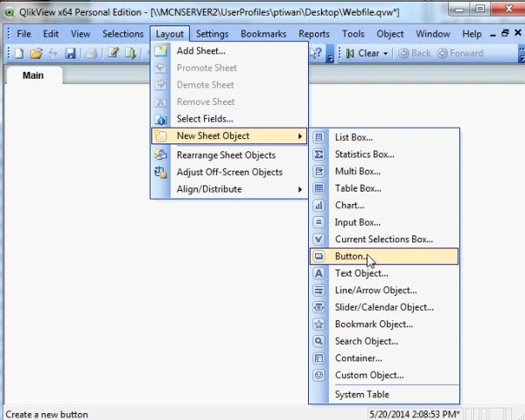525x420 pixels.
Task: Click the Bookmark Object star icon
Action: tap(318, 325)
